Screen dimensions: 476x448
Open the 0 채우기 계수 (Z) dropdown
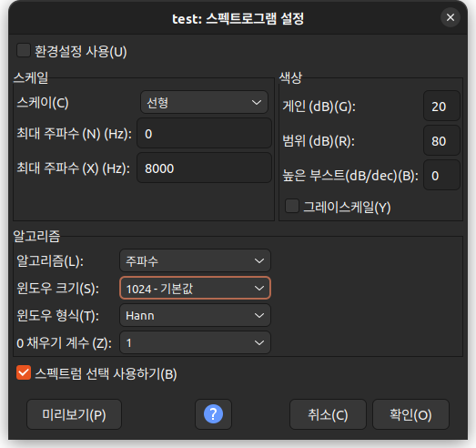coord(195,342)
